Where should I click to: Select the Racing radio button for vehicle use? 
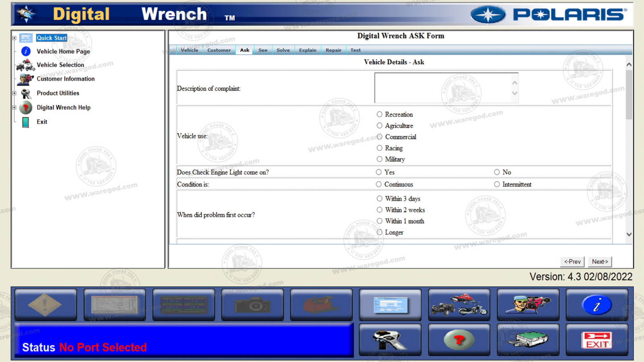point(379,148)
